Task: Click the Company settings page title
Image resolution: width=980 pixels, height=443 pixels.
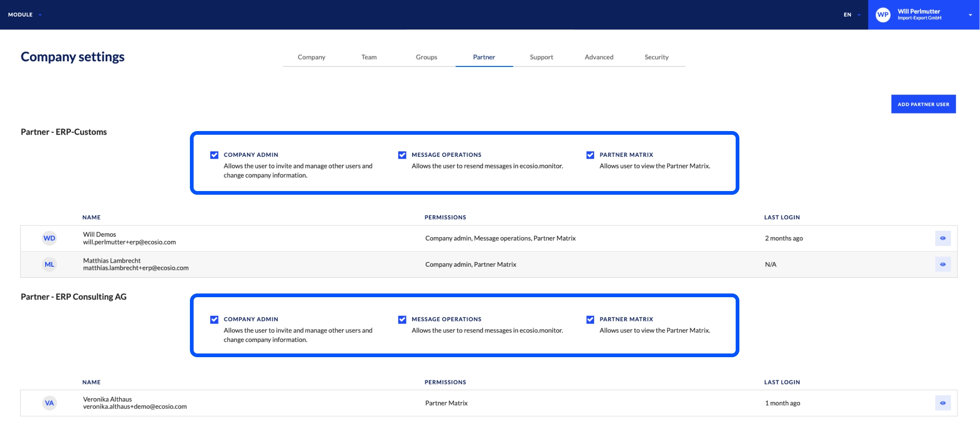Action: click(x=73, y=57)
